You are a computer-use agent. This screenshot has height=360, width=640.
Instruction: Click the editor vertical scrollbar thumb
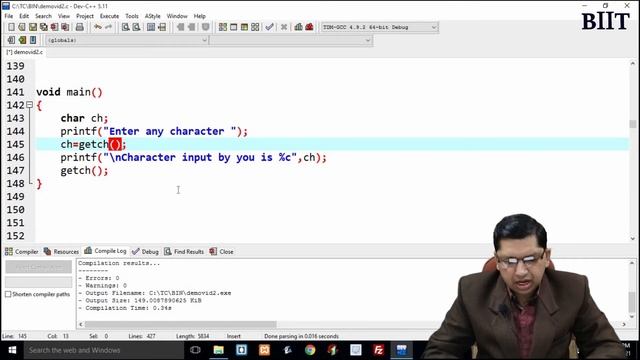pyautogui.click(x=632, y=124)
